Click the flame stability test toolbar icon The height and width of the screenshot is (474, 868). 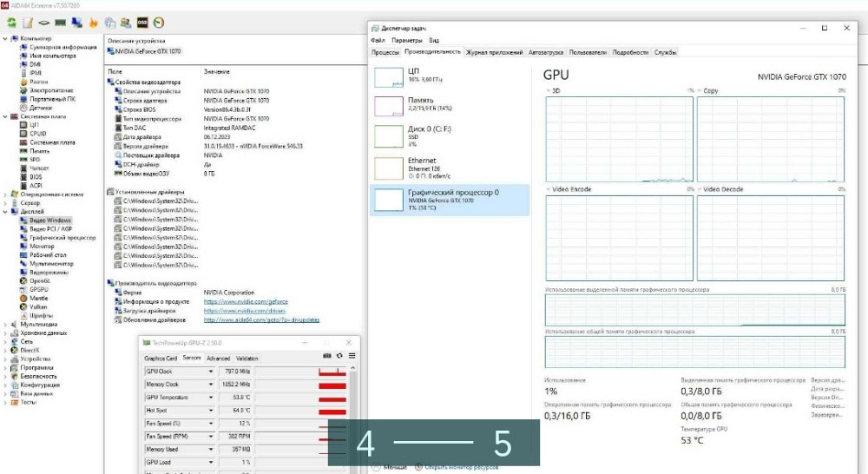(93, 23)
